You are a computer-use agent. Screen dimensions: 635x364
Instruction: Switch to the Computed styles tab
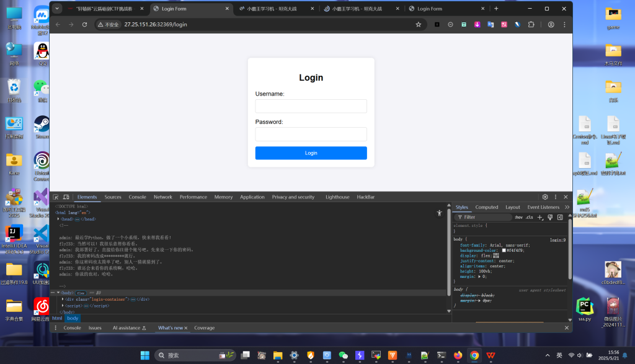487,207
